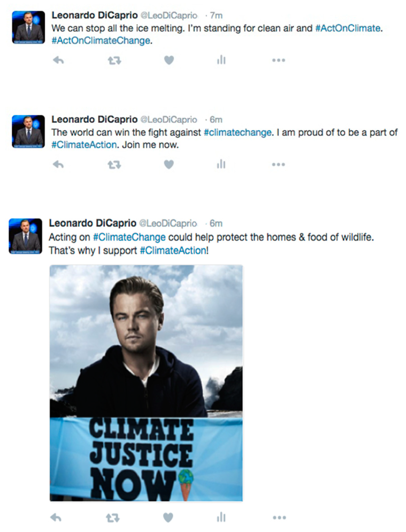The image size is (406, 532).
Task: Open the #ActOnClimateChange hashtag
Action: (x=101, y=41)
